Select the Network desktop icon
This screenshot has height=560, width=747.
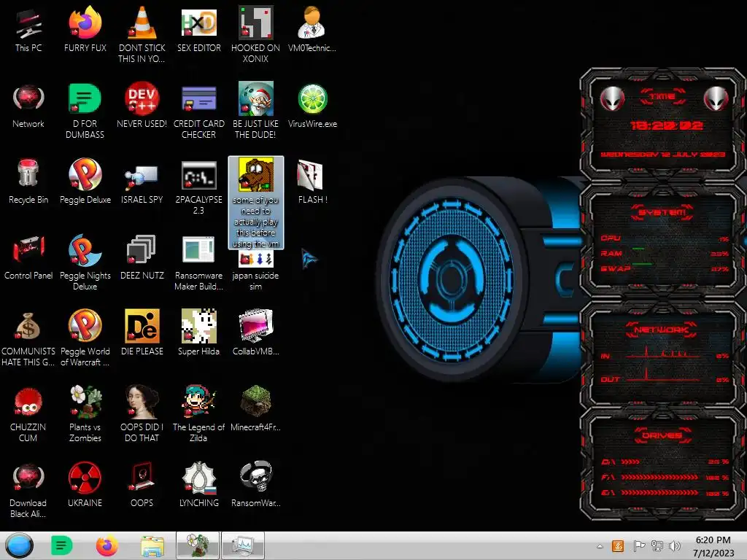(x=28, y=98)
